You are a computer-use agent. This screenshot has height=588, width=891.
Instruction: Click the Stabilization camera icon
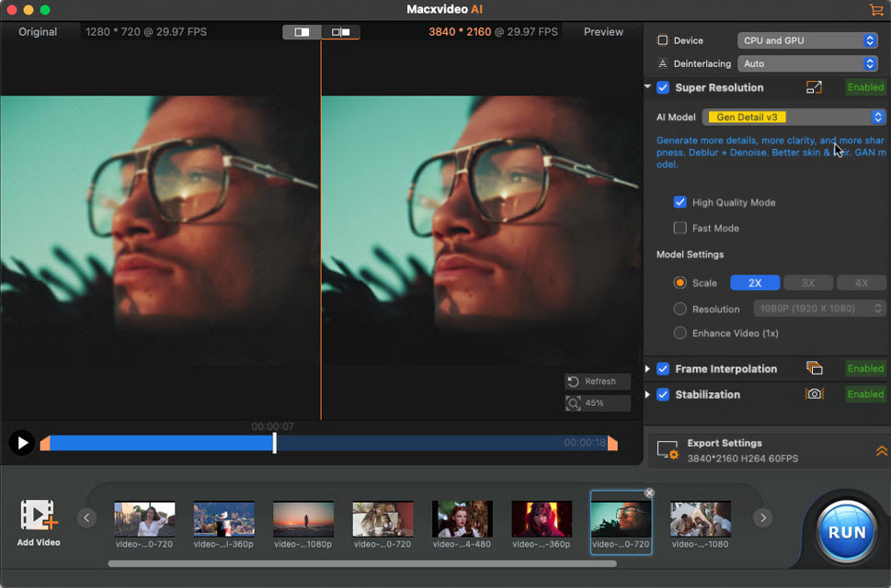tap(814, 394)
